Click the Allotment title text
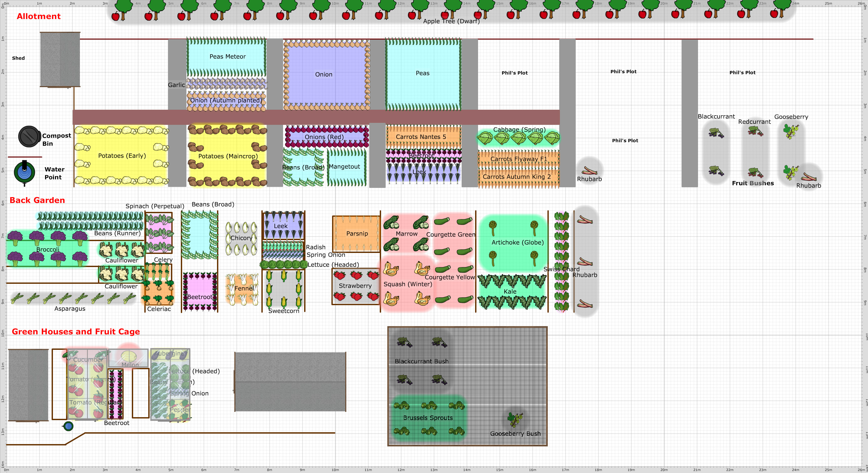The image size is (868, 473). [x=39, y=16]
